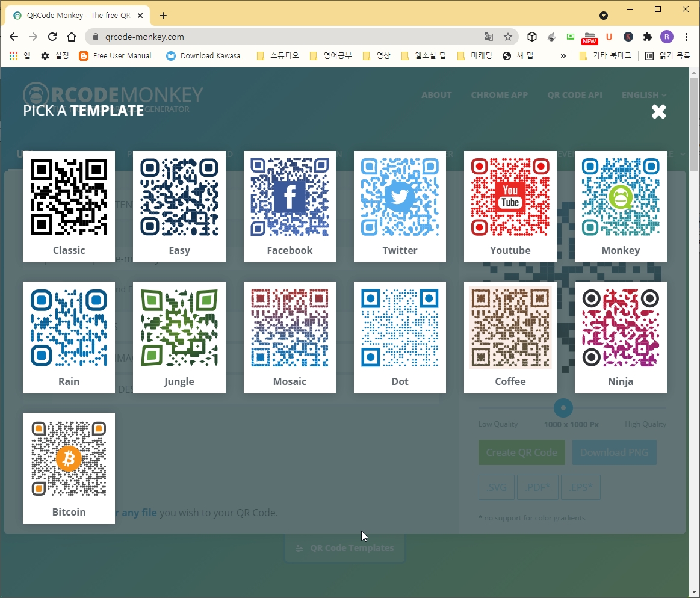Close the QRCode Monkey tab
This screenshot has width=700, height=598.
coord(140,16)
